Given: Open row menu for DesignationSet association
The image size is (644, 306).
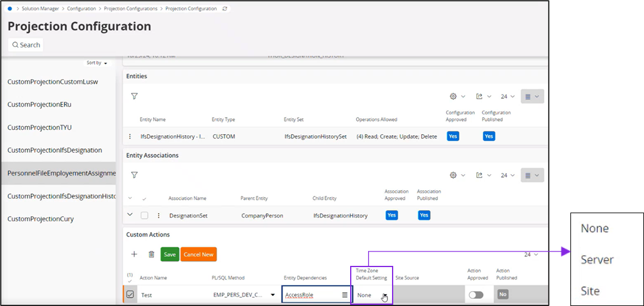Looking at the screenshot, I should point(159,216).
